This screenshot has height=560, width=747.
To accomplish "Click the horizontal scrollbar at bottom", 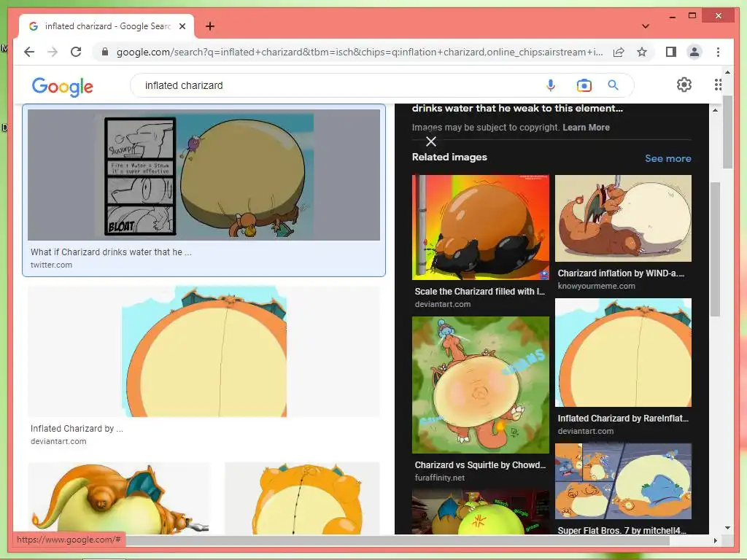I will 397,540.
